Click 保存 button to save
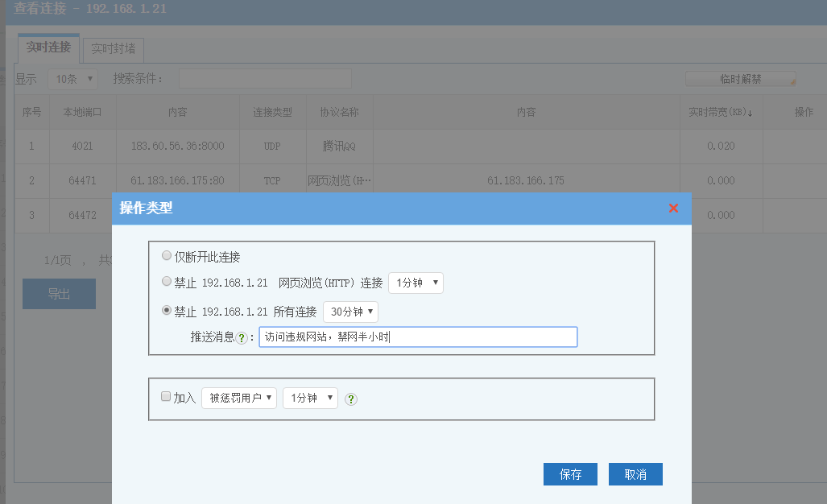 pyautogui.click(x=570, y=474)
